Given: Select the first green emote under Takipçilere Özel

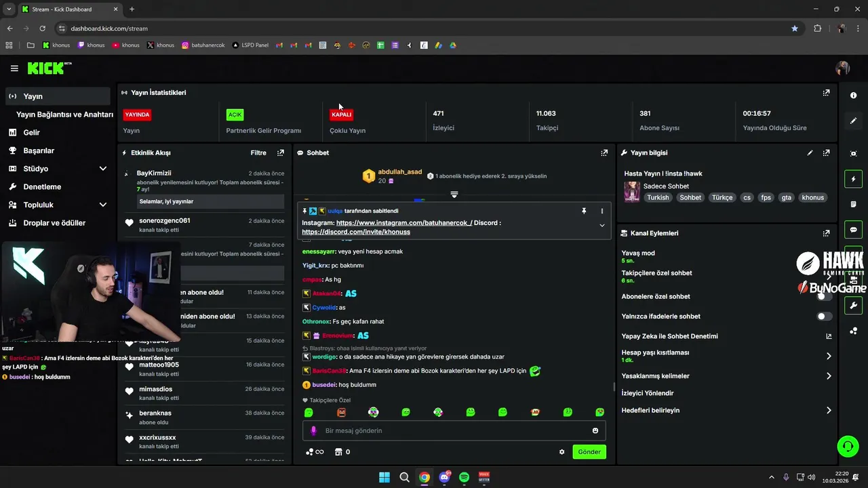Looking at the screenshot, I should [x=309, y=412].
